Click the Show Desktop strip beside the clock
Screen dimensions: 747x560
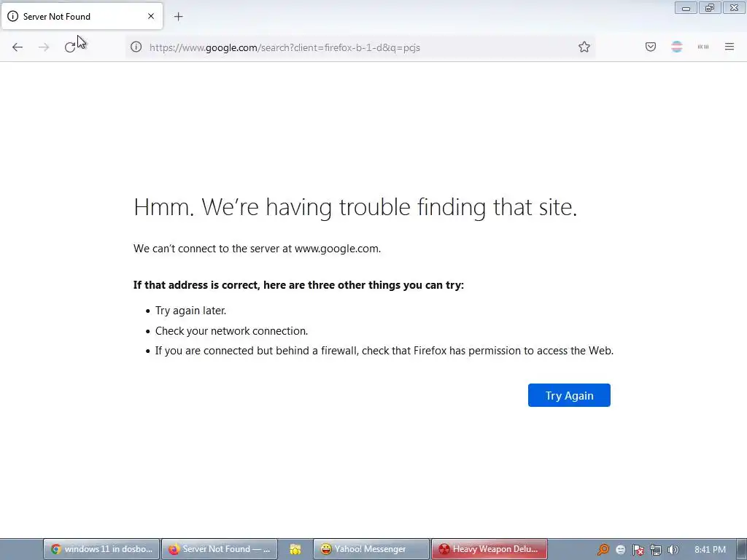(742, 550)
